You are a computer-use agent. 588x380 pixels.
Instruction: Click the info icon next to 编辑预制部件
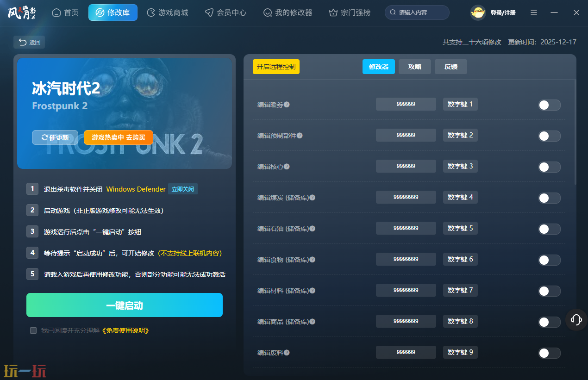(300, 136)
